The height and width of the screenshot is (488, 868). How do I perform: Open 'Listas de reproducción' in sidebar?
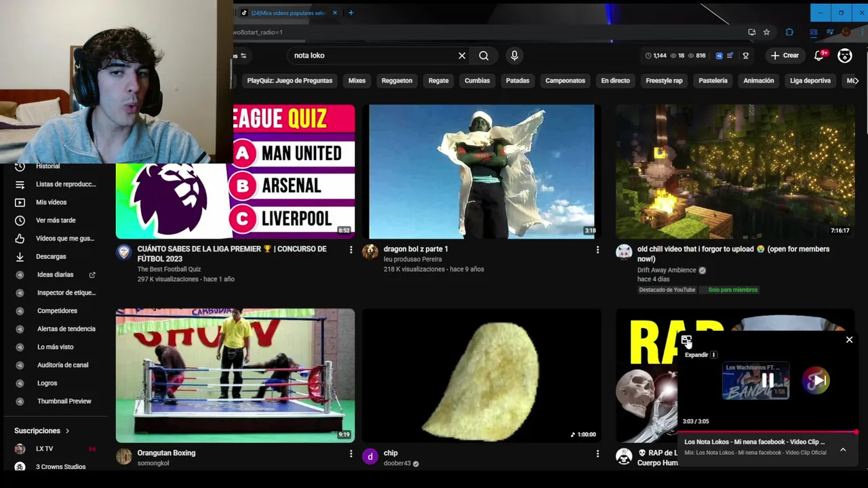coord(56,184)
